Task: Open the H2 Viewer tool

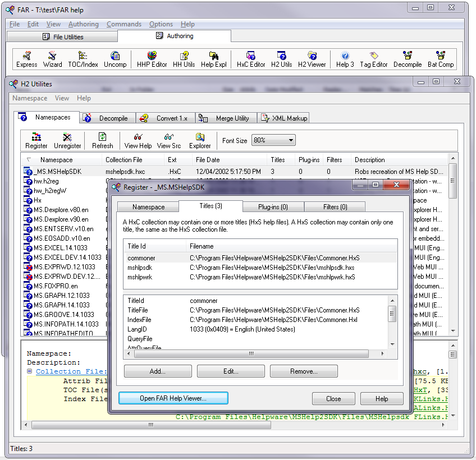Action: pyautogui.click(x=312, y=59)
